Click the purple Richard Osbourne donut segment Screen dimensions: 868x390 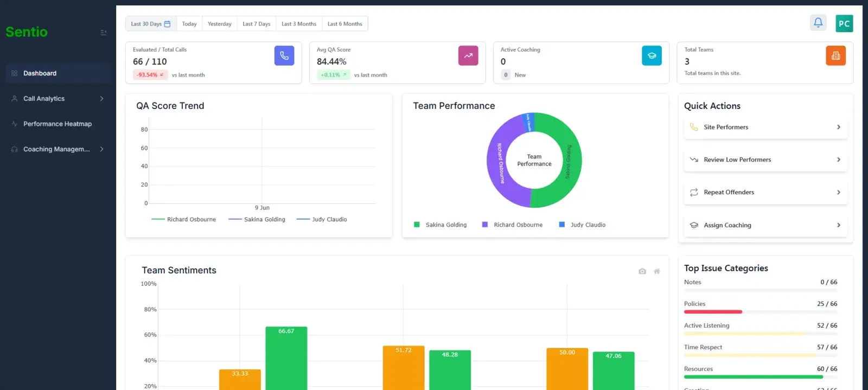click(496, 163)
